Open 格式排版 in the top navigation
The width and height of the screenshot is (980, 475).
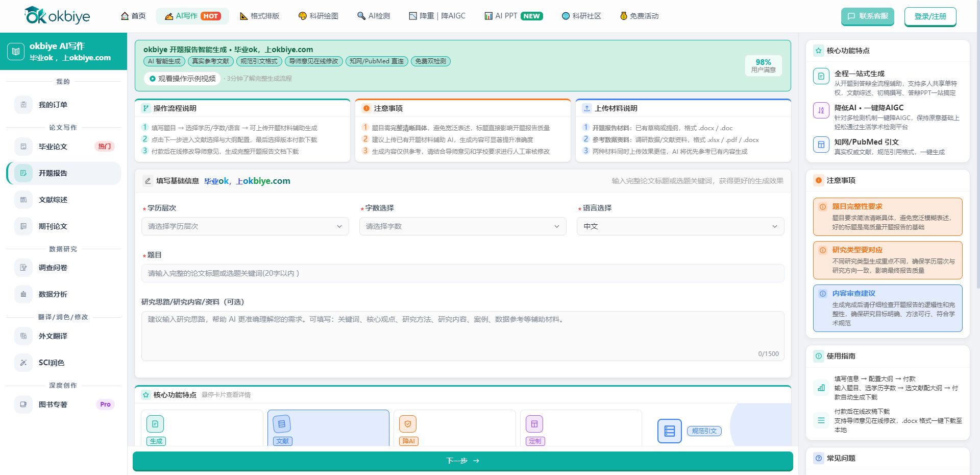259,16
